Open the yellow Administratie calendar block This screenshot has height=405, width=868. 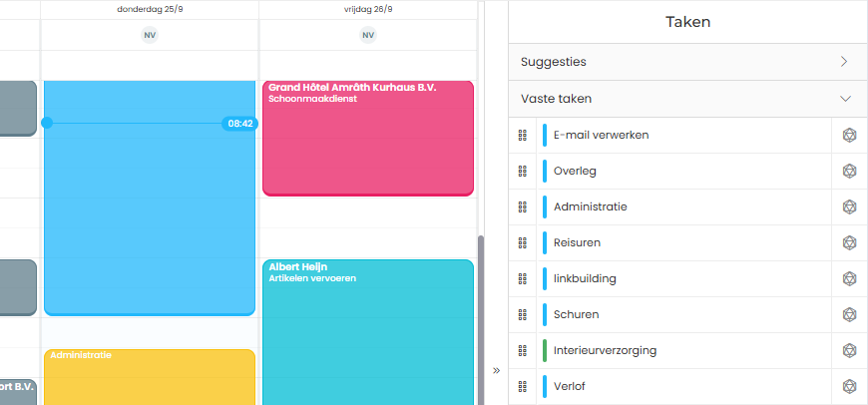pyautogui.click(x=150, y=375)
